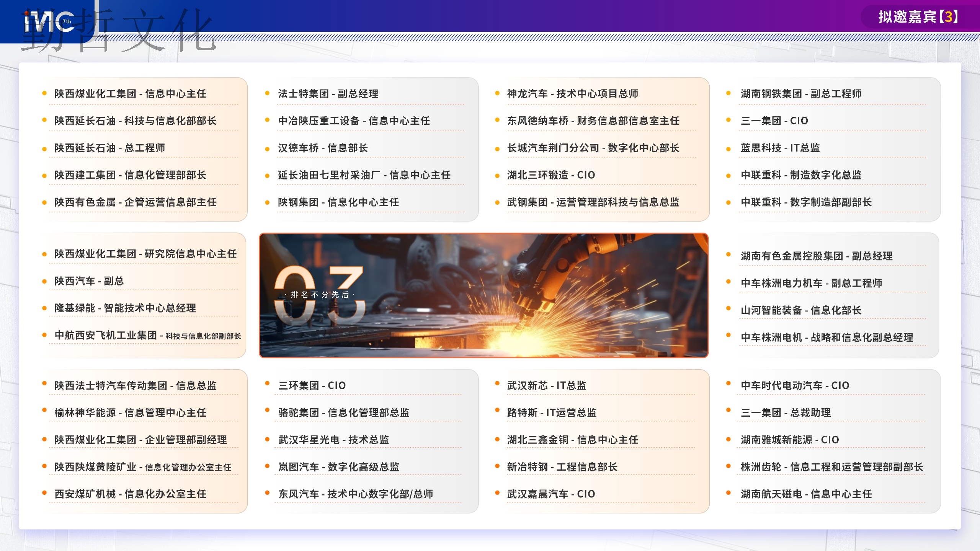Screen dimensions: 980x551
Task: Click 三一集团 - 总裁助理
Action: pyautogui.click(x=786, y=413)
